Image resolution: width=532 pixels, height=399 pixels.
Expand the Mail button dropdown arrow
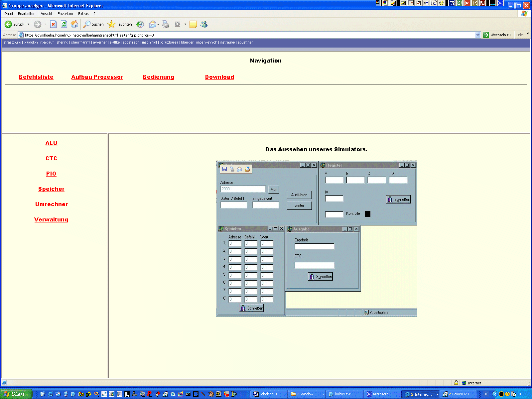click(158, 24)
